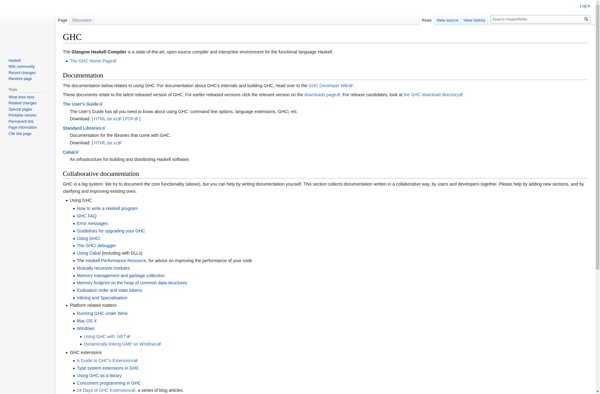Select the Page tab
Image resolution: width=600 pixels, height=394 pixels.
(x=62, y=20)
